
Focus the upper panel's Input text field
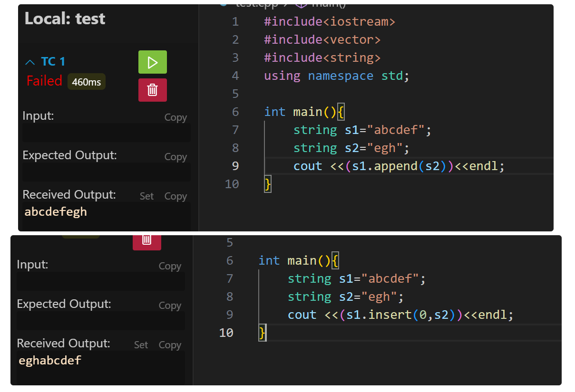[106, 133]
